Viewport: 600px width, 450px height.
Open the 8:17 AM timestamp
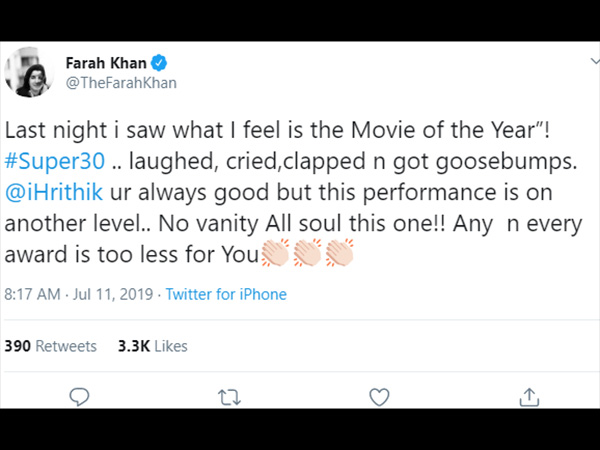32,294
